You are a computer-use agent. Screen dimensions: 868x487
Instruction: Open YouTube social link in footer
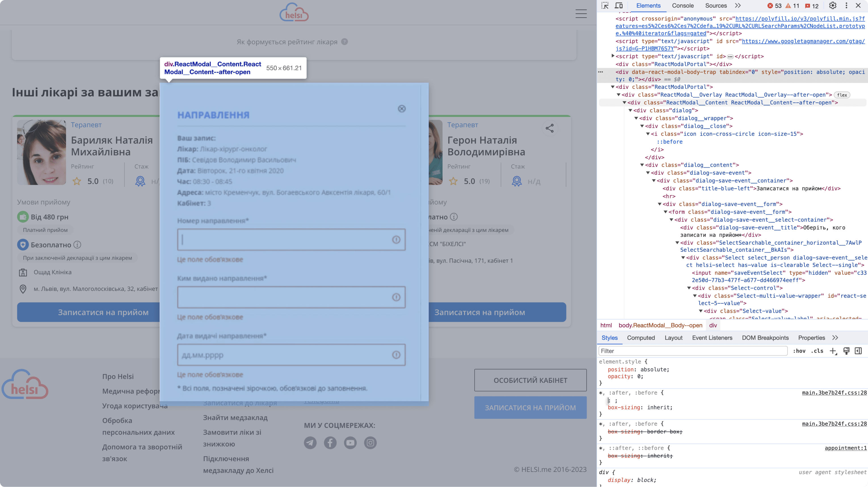[350, 442]
